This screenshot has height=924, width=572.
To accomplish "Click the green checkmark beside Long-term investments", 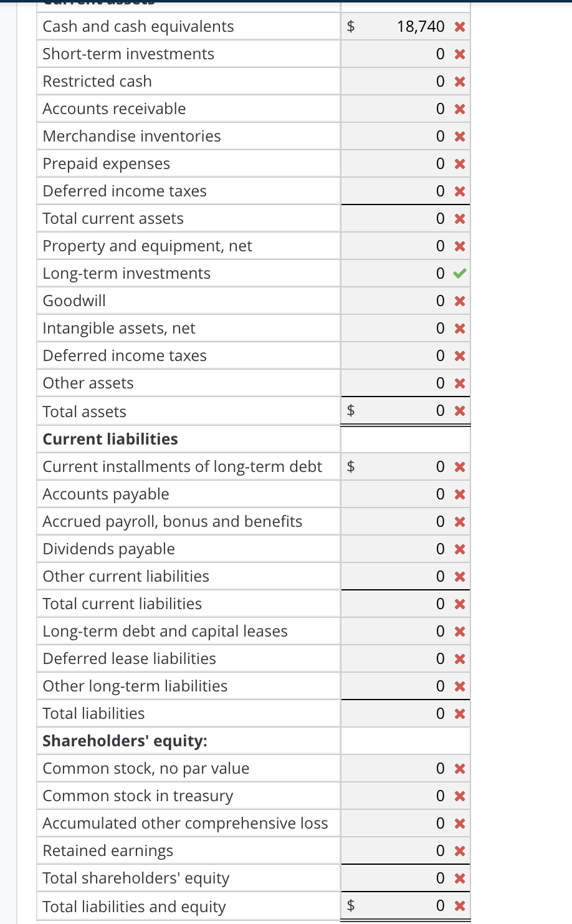I will 459,273.
